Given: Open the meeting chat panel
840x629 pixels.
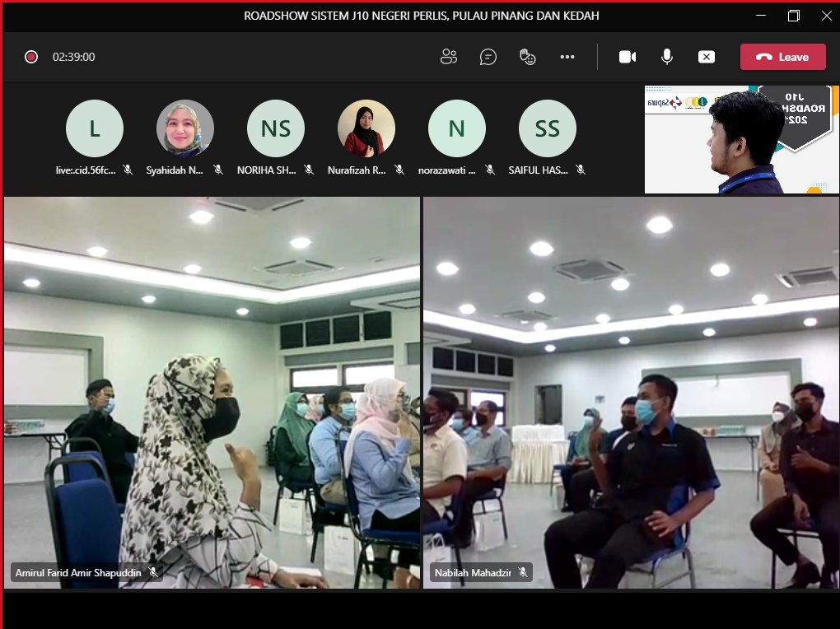Looking at the screenshot, I should tap(488, 56).
